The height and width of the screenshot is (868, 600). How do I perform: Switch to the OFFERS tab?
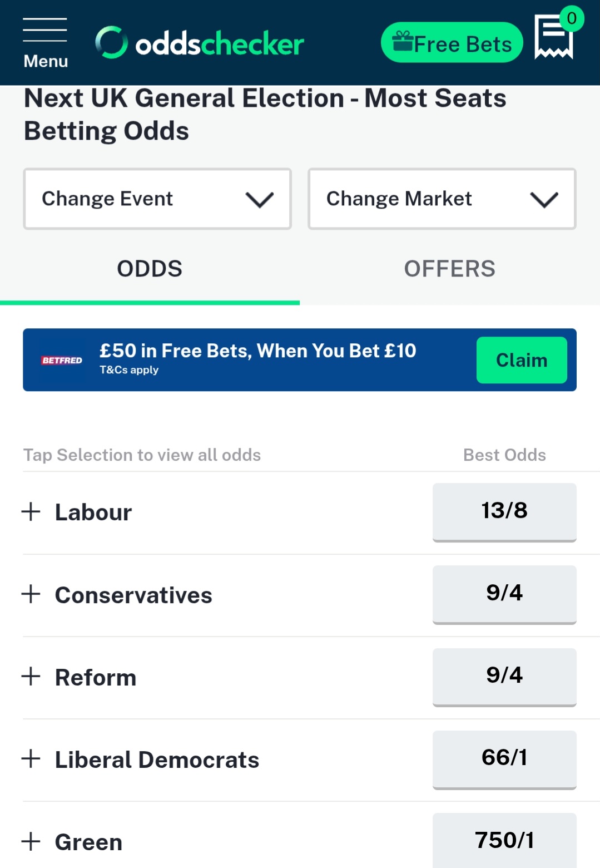click(x=450, y=269)
